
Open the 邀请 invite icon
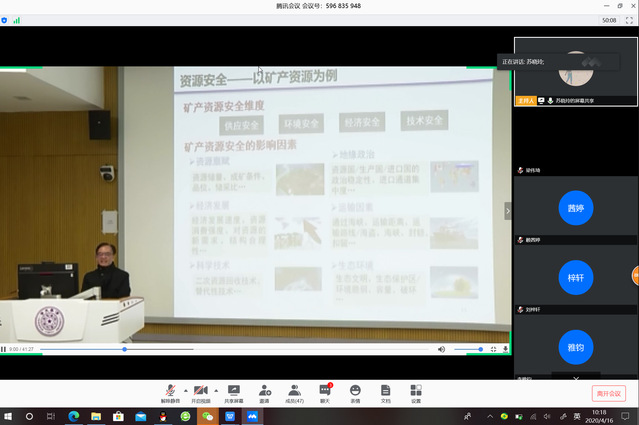[x=264, y=391]
